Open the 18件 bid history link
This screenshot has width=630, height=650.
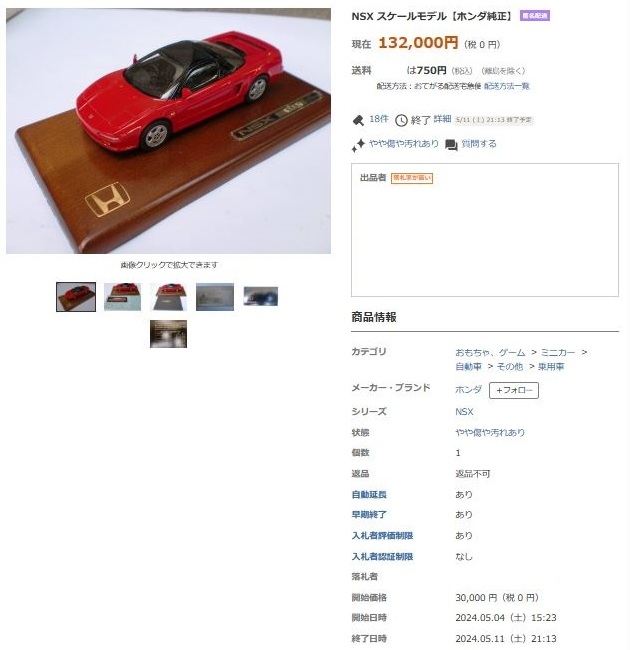(x=378, y=119)
